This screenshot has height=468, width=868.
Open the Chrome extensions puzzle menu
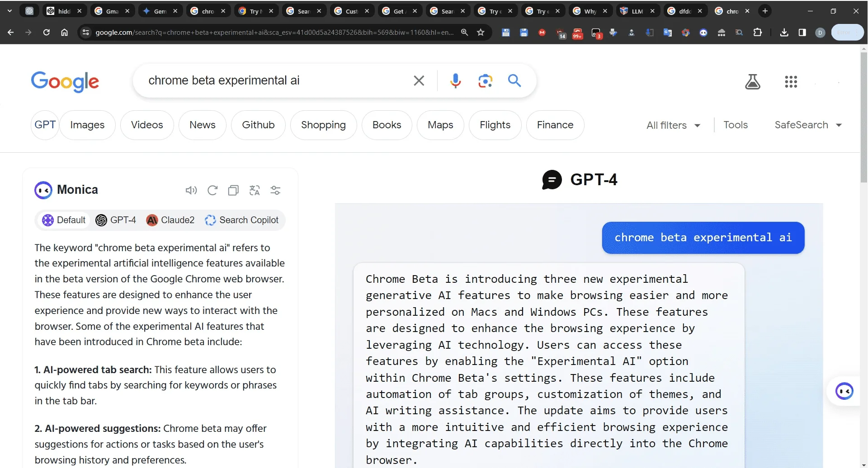coord(758,33)
